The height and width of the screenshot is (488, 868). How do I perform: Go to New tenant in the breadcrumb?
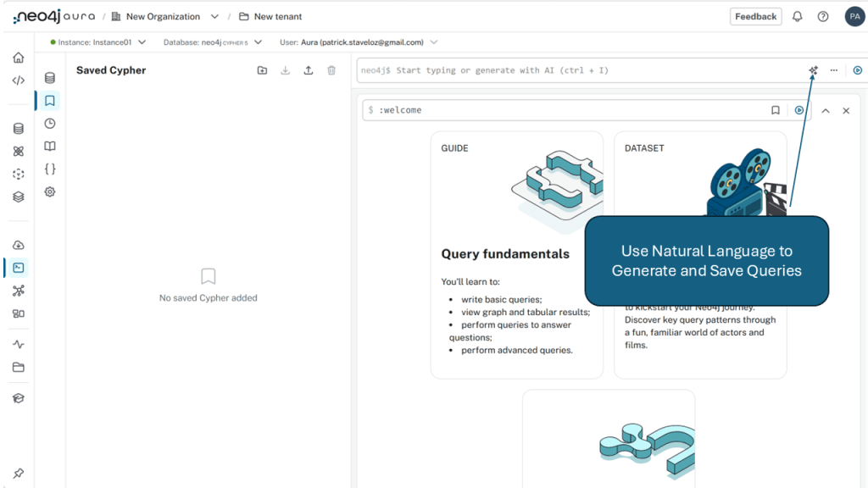(x=277, y=16)
